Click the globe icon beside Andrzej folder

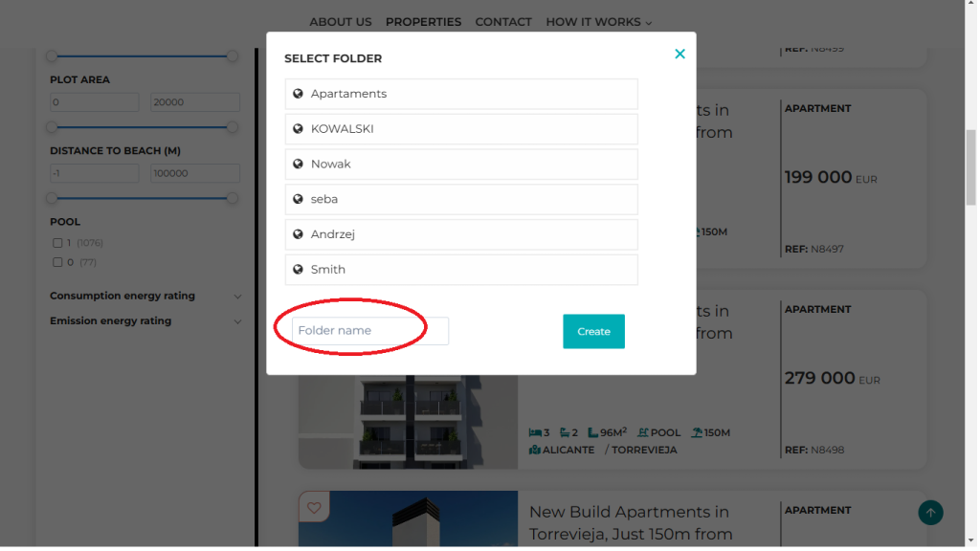click(x=299, y=234)
